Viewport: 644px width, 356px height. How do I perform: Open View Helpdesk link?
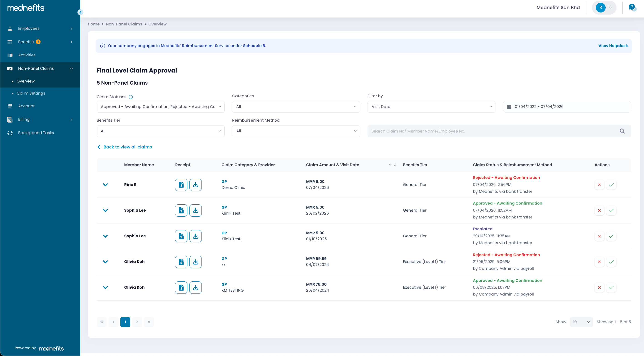[x=613, y=46]
